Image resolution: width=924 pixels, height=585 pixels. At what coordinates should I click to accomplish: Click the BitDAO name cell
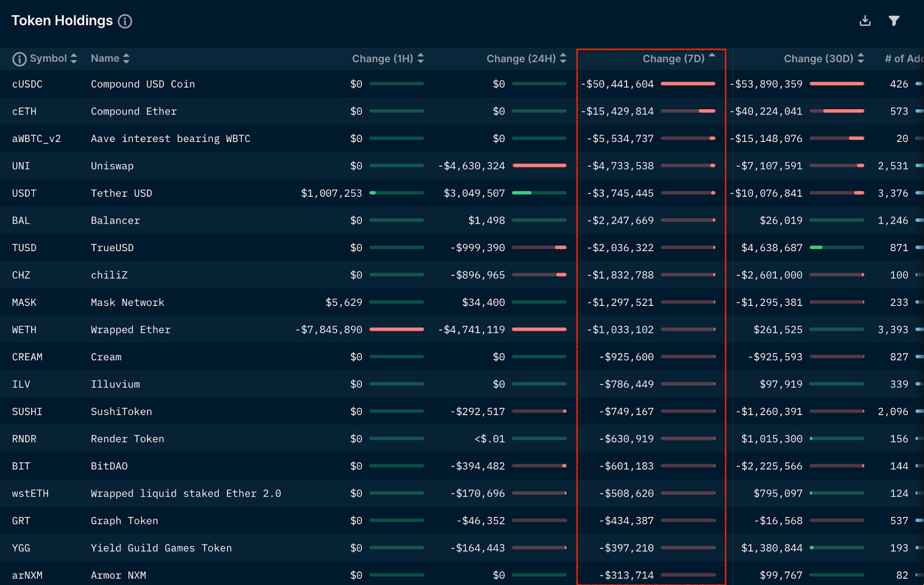[x=109, y=466]
